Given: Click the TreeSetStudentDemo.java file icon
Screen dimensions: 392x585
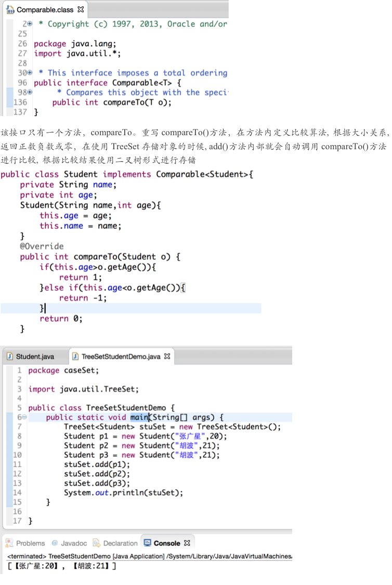Looking at the screenshot, I should pos(75,357).
